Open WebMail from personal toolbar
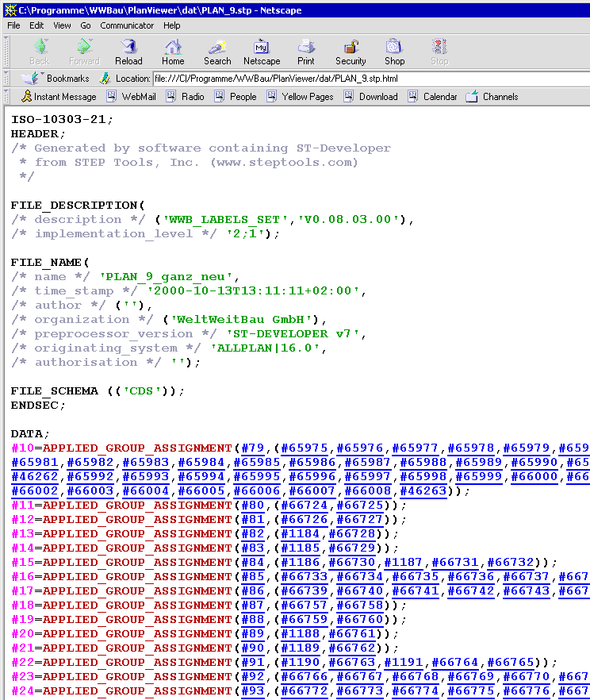The height and width of the screenshot is (700, 590). pos(132,97)
